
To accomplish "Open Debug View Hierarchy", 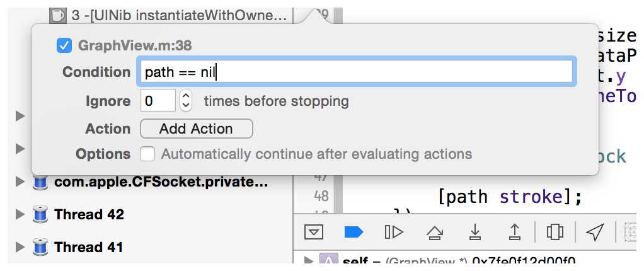I will click(x=555, y=233).
